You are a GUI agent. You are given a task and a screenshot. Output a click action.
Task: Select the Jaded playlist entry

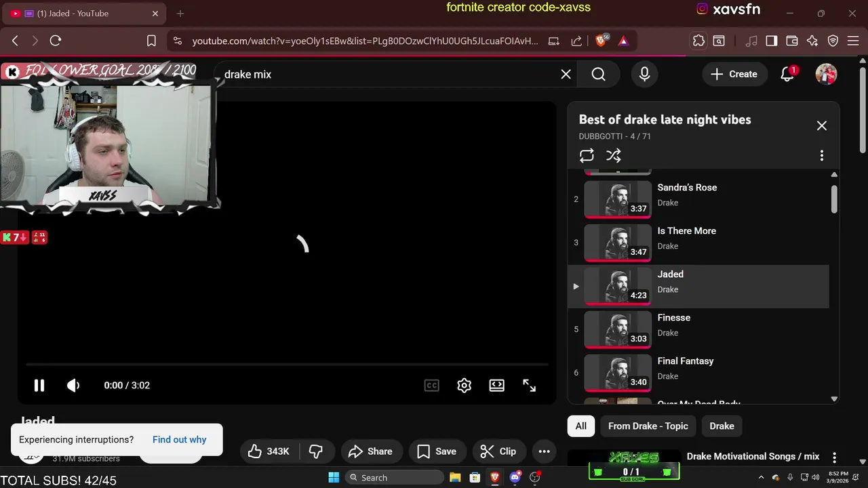(698, 286)
